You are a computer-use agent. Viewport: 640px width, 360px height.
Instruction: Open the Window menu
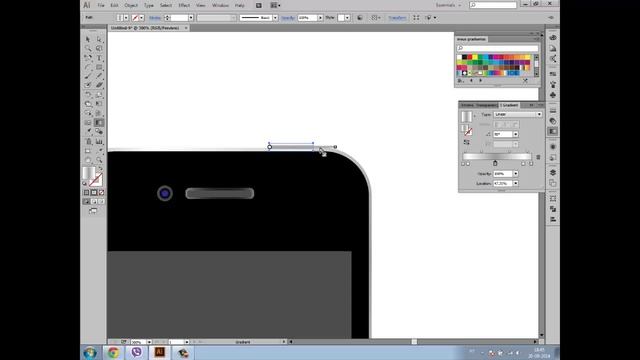pyautogui.click(x=220, y=5)
